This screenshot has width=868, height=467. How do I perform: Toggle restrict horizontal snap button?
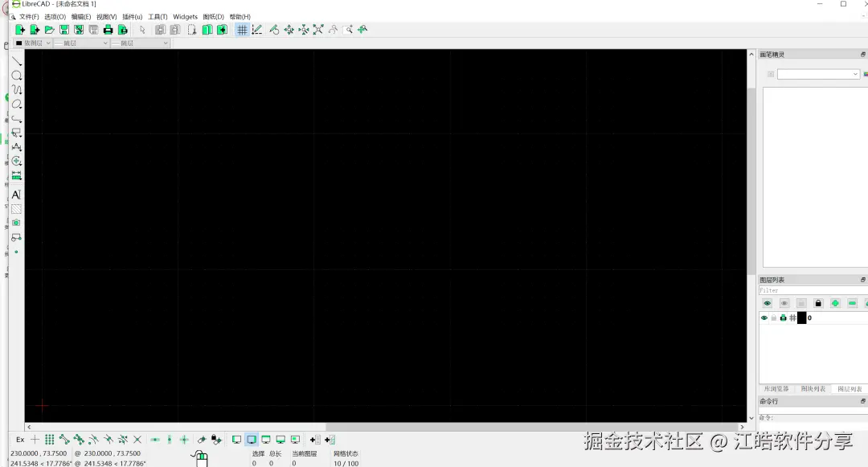tap(155, 440)
